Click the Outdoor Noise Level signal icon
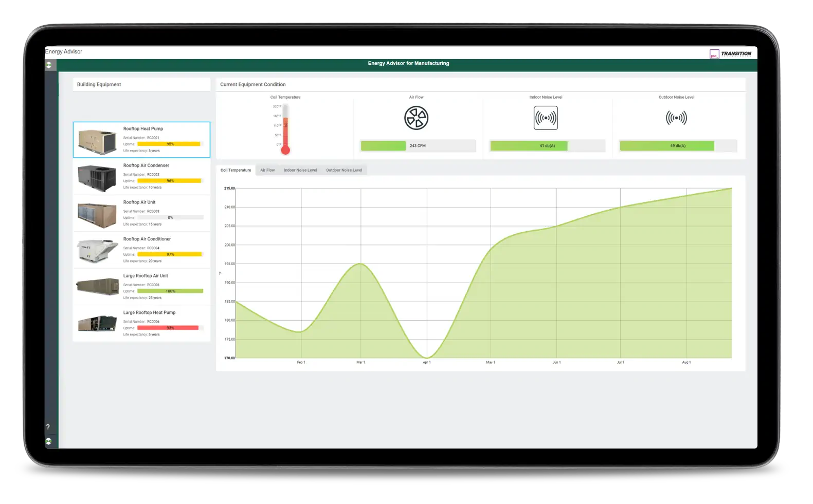The image size is (813, 504). tap(676, 118)
